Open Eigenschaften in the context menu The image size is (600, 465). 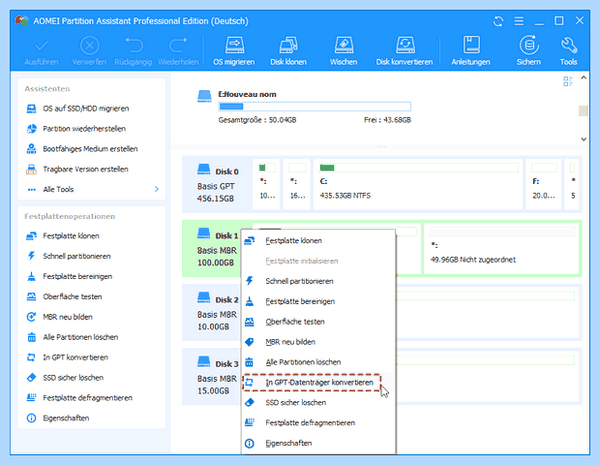point(319,443)
